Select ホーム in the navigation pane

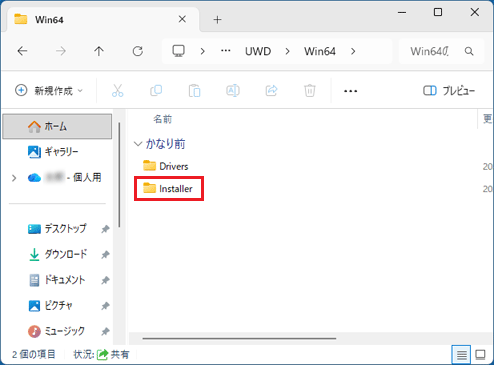[57, 126]
